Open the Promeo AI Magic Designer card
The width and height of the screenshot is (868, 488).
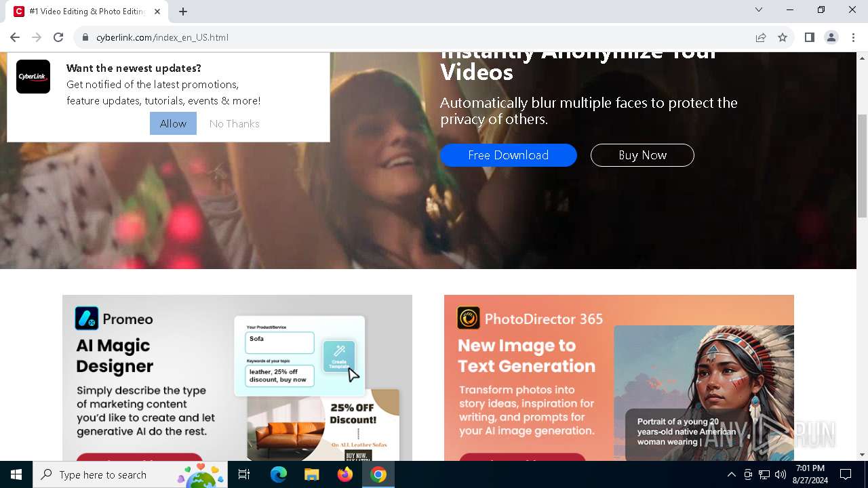[x=237, y=378]
